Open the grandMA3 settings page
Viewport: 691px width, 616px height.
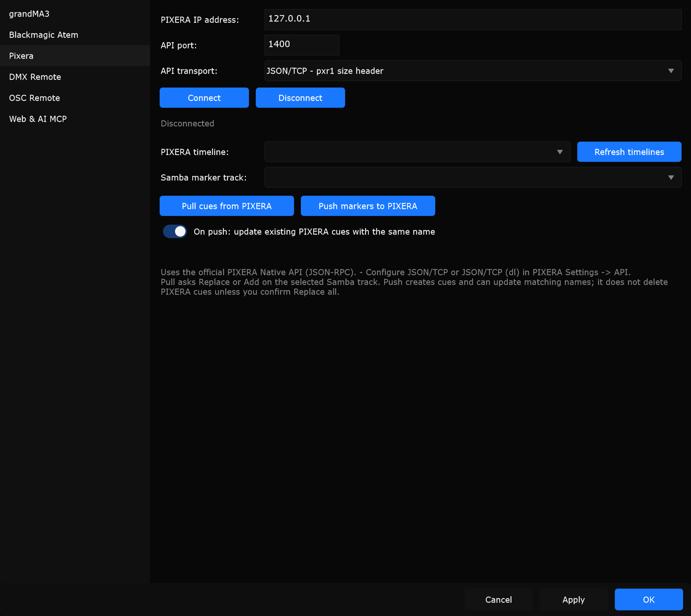point(75,14)
